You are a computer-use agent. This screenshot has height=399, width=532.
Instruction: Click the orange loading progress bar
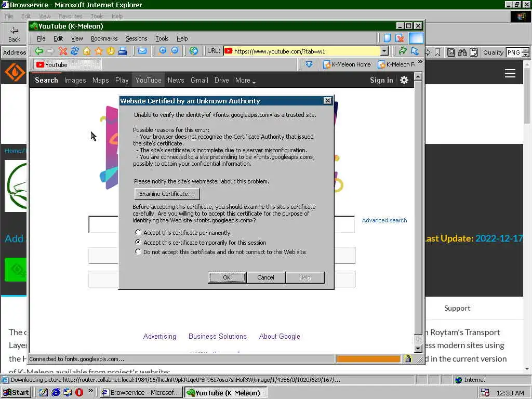coord(368,358)
